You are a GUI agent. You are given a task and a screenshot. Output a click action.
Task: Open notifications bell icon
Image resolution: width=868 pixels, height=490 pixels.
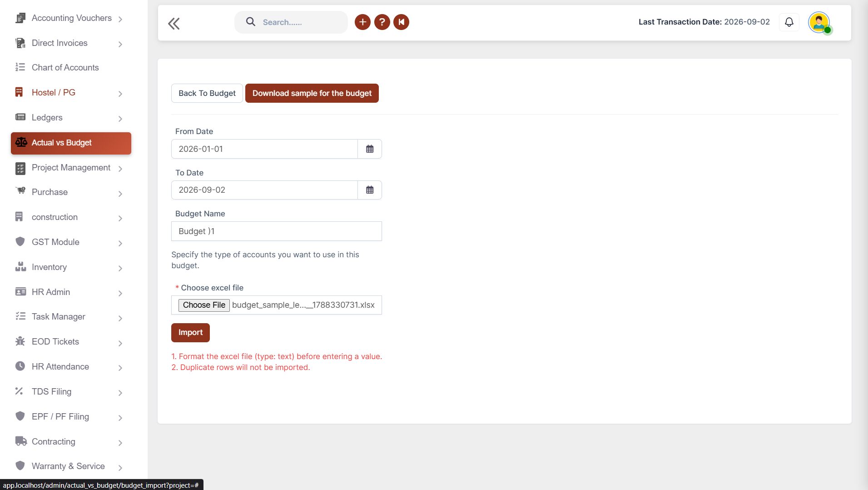tap(789, 22)
